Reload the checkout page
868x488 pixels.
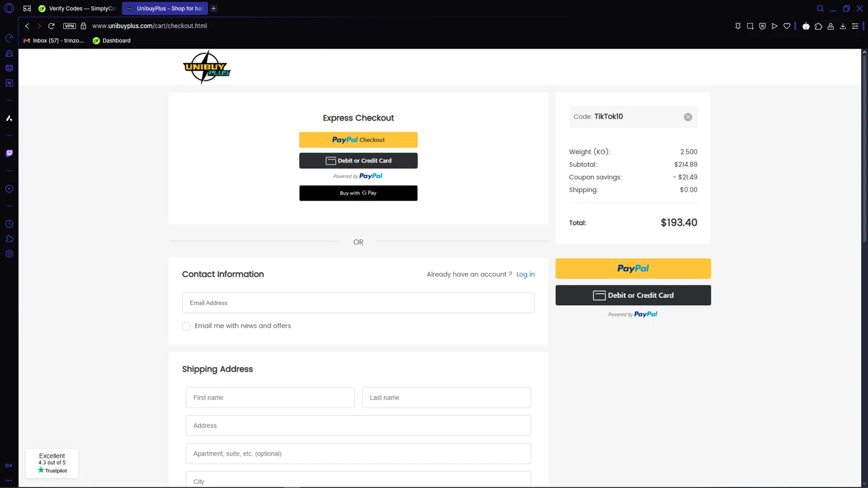52,26
